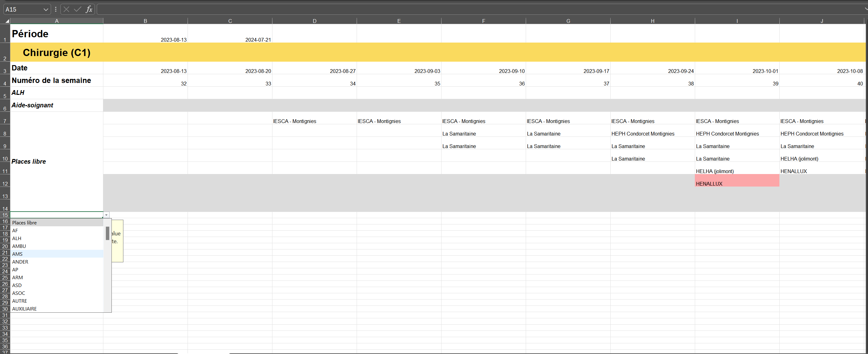Select column H header
868x354 pixels.
pos(653,21)
